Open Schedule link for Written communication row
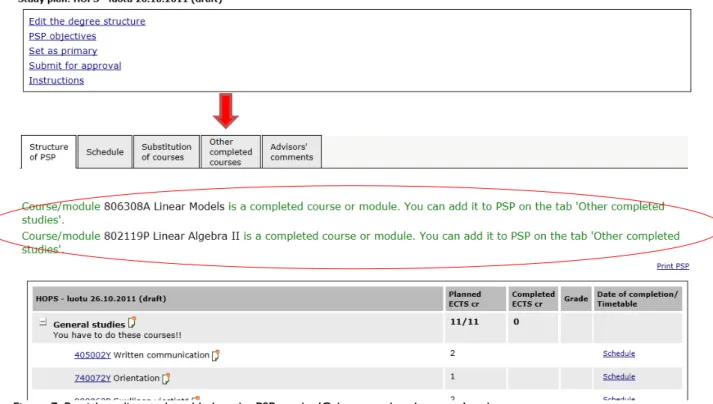Viewport: 713px width, 404px height. [x=619, y=354]
